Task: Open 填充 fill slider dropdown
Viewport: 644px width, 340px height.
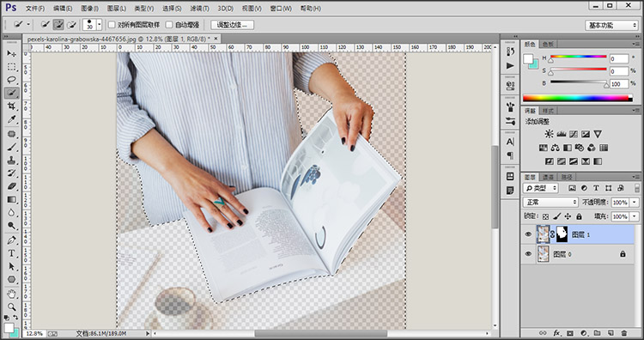Action: (635, 216)
